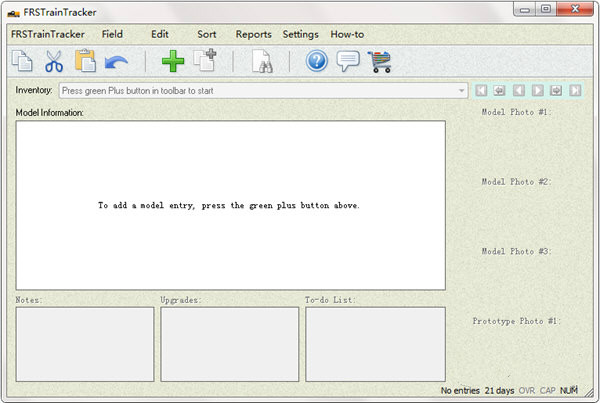Screen dimensions: 600x403
Task: Click the OVR indicator in status bar
Action: 527,390
